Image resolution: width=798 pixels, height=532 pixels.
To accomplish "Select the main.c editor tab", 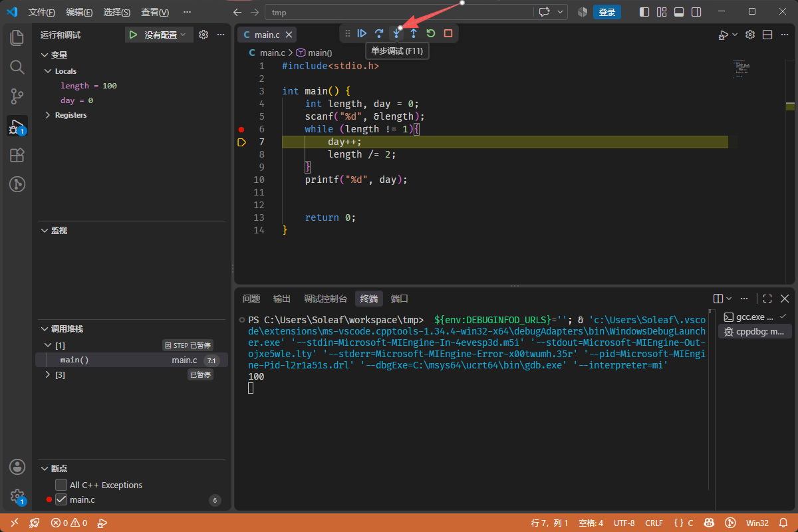I will [x=267, y=35].
